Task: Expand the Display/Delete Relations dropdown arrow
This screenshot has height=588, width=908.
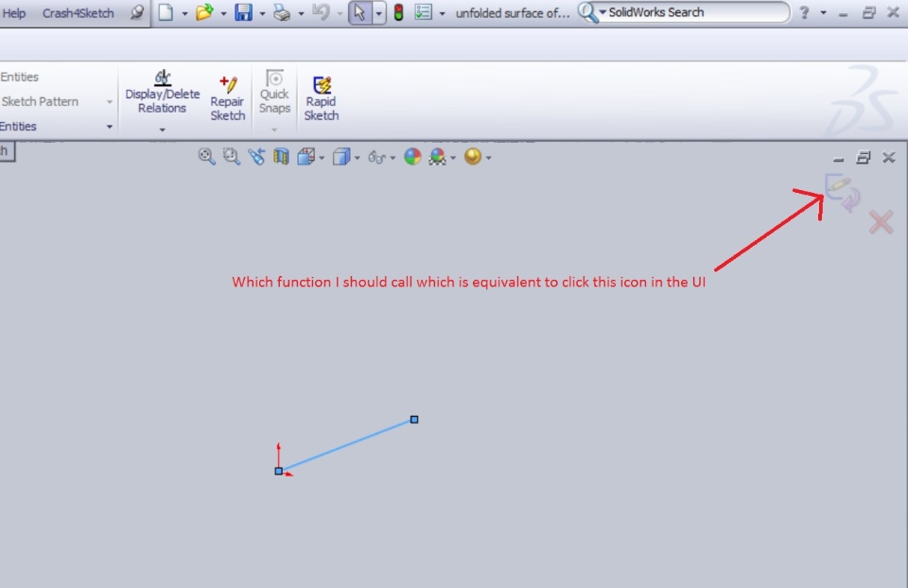Action: click(162, 130)
